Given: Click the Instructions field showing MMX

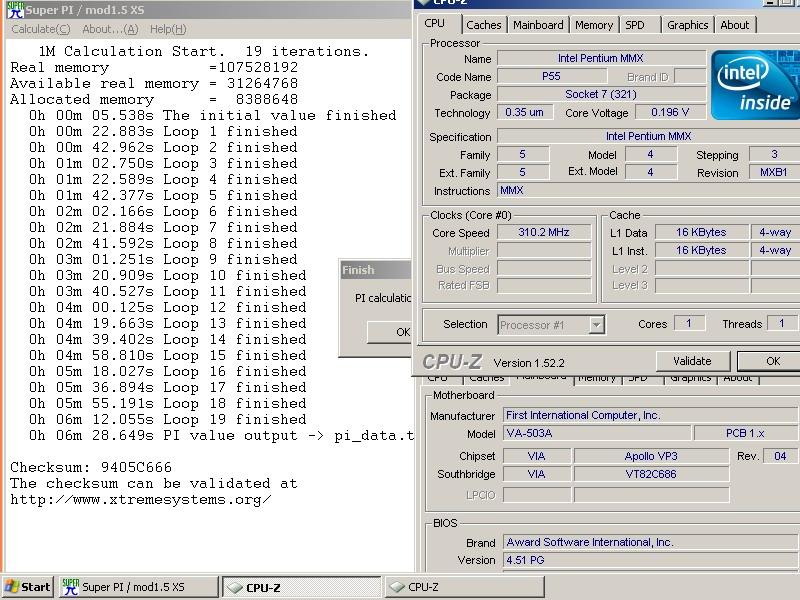Looking at the screenshot, I should point(649,190).
